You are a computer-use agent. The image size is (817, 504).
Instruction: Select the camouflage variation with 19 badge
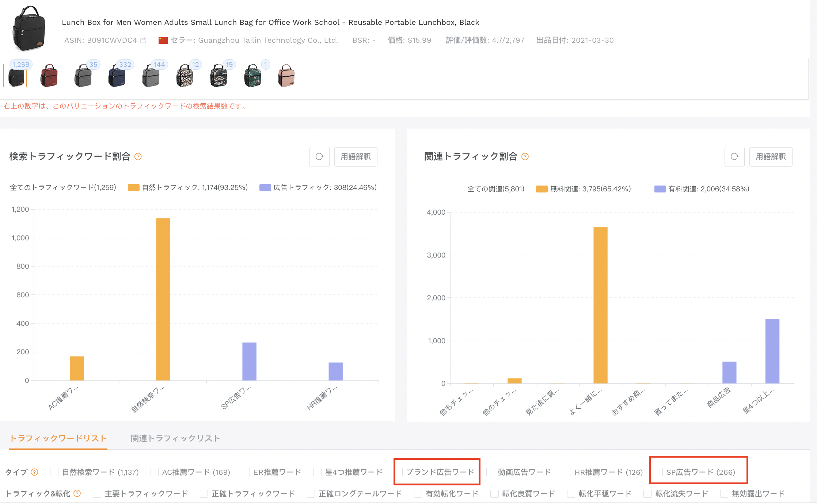tap(218, 76)
